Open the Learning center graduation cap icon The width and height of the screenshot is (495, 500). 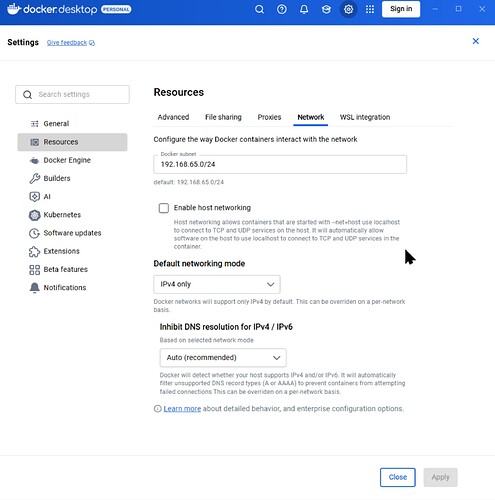[326, 9]
